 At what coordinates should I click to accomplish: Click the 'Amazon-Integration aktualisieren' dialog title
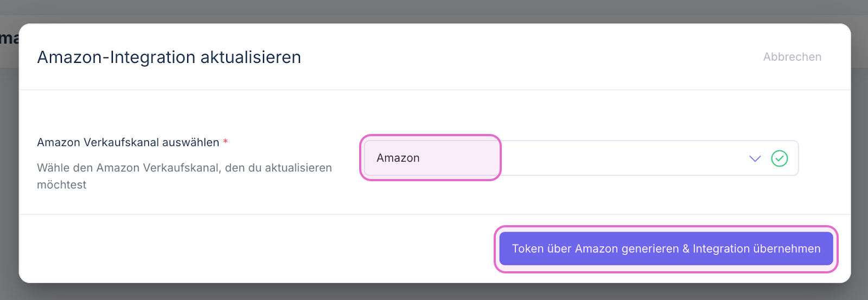[169, 57]
